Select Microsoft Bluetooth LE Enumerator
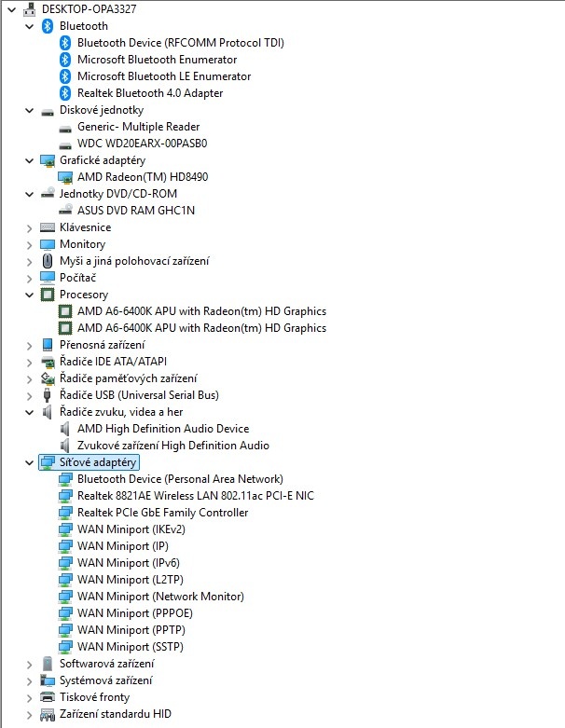565x728 pixels. coord(164,76)
